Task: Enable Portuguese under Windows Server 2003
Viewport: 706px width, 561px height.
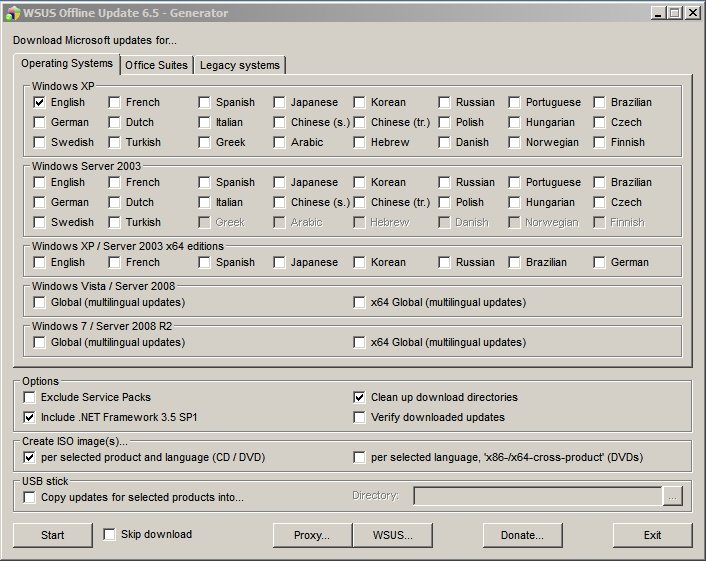Action: [514, 182]
